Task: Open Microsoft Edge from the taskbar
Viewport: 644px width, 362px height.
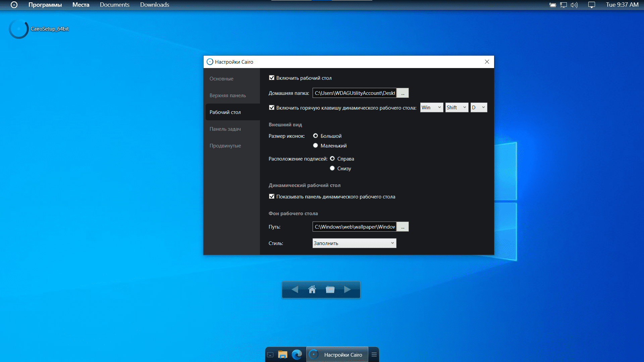Action: [297, 355]
